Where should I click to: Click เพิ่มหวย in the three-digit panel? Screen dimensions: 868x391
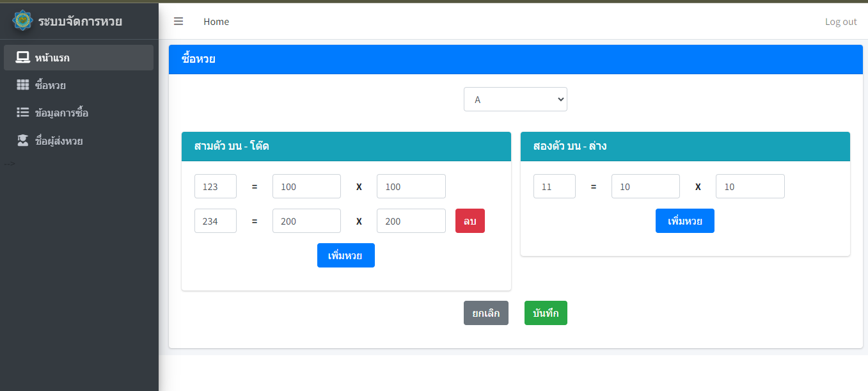click(x=345, y=255)
